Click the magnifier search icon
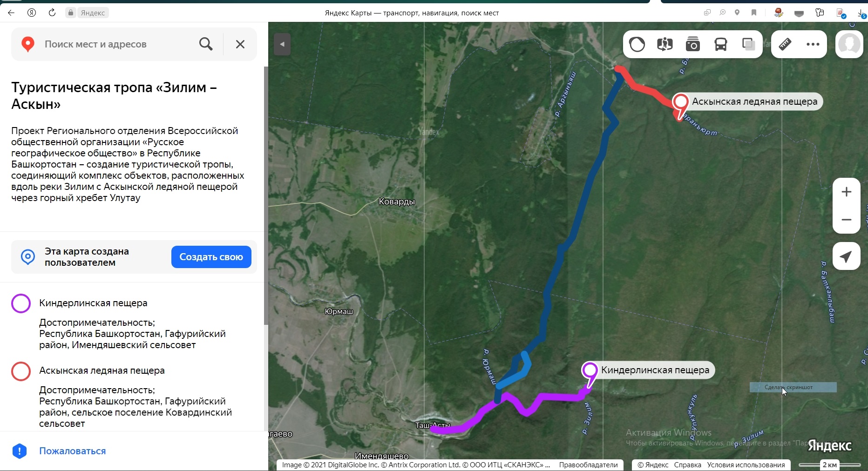This screenshot has height=471, width=868. tap(206, 44)
